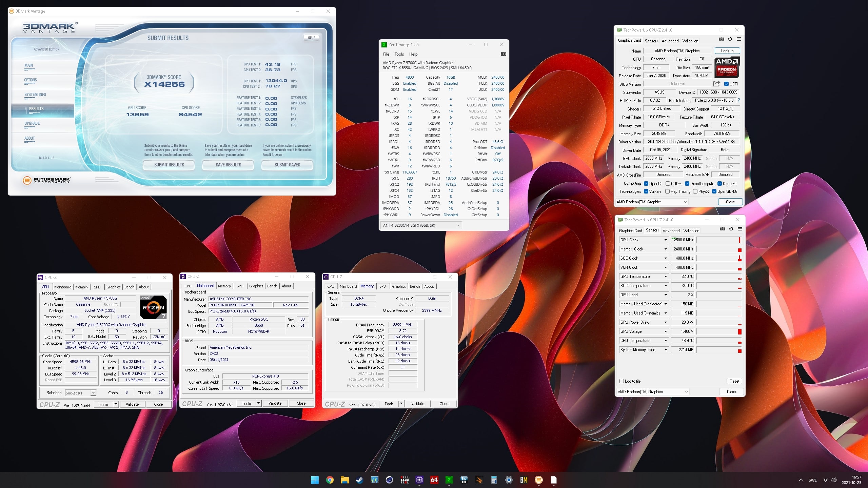The height and width of the screenshot is (488, 868).
Task: Open AIDA64 icon in taskbar
Action: point(434,480)
